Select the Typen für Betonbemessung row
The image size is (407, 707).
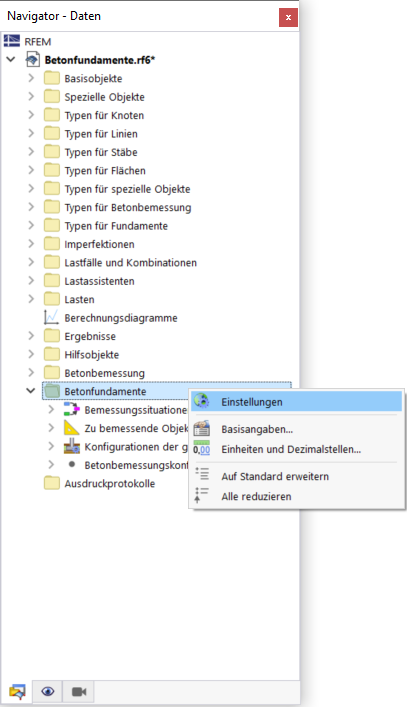point(128,207)
